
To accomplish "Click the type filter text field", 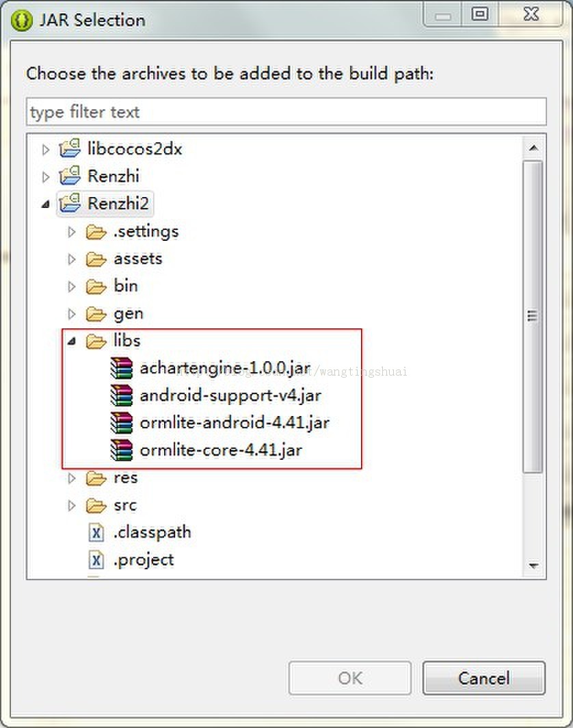I will click(x=286, y=112).
